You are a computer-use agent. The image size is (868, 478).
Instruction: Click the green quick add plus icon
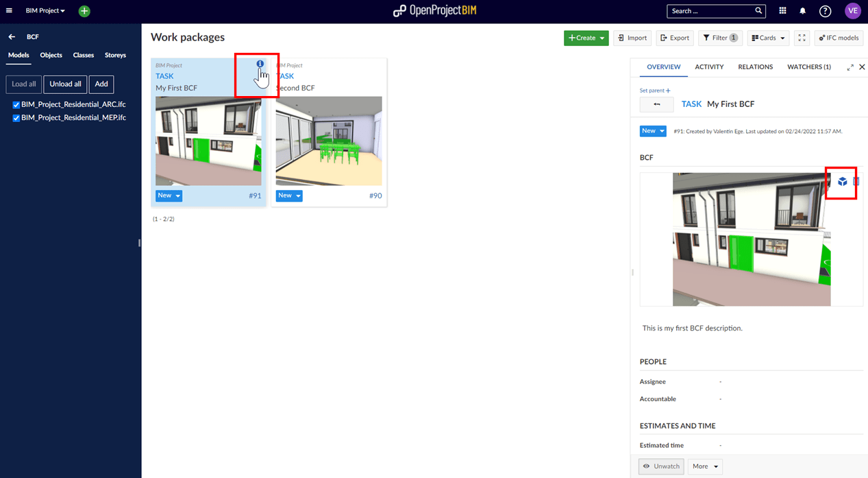click(84, 11)
